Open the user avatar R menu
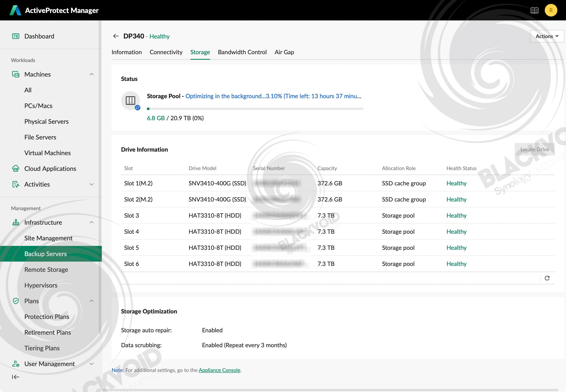The width and height of the screenshot is (566, 392). (x=551, y=10)
